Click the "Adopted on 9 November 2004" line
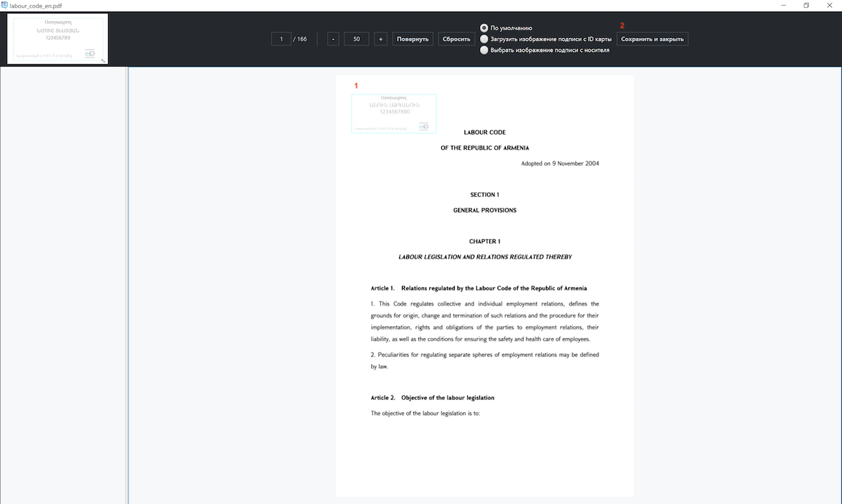Viewport: 842px width, 504px height. pos(560,163)
